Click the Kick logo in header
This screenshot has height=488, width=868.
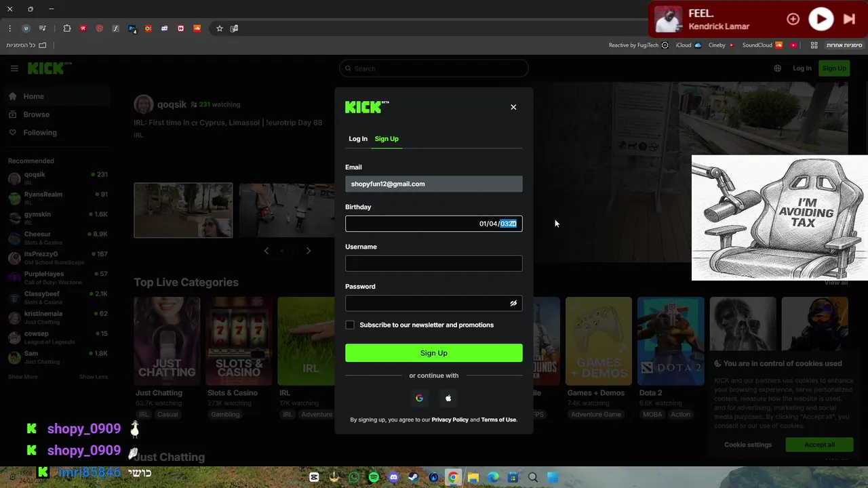tap(49, 68)
